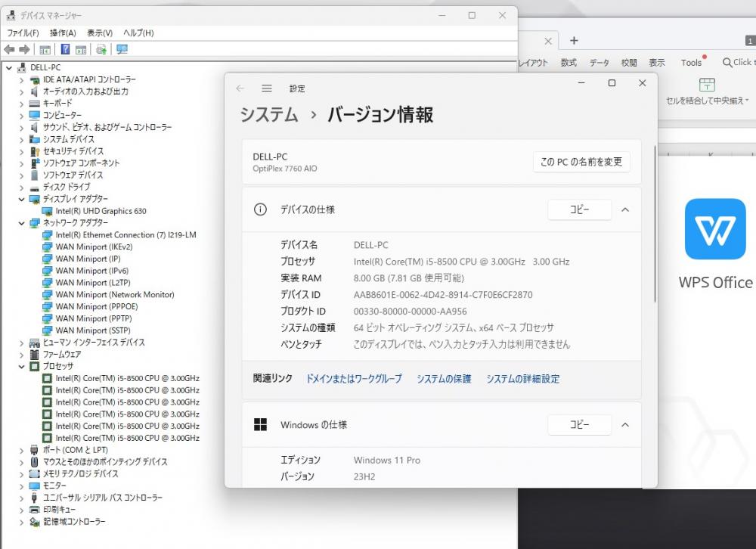Open the システムの詳細設定 link

pos(522,379)
